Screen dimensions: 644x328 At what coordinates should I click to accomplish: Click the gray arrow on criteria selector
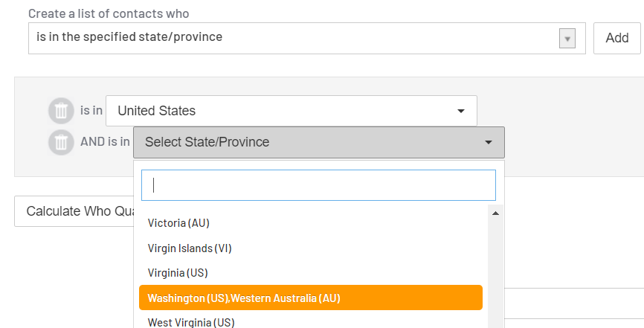pos(567,39)
